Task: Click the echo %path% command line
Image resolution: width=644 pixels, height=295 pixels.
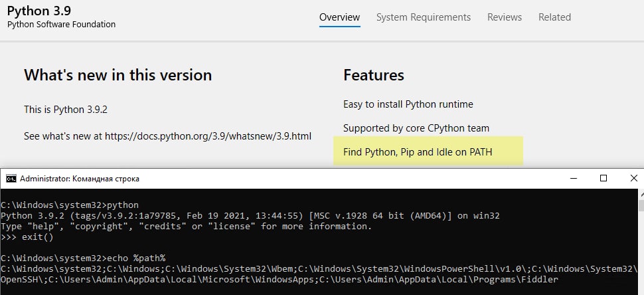Action: 83,258
